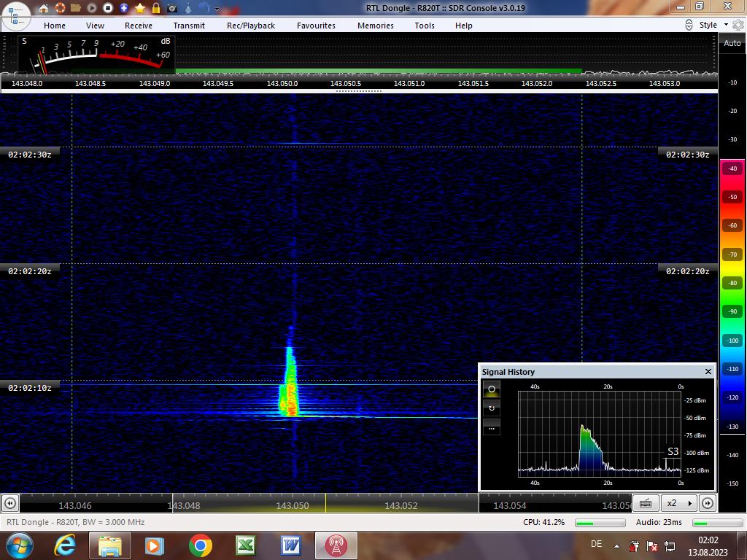Expand the ribbon with the up-down chevron icon
747x560 pixels.
click(x=689, y=25)
